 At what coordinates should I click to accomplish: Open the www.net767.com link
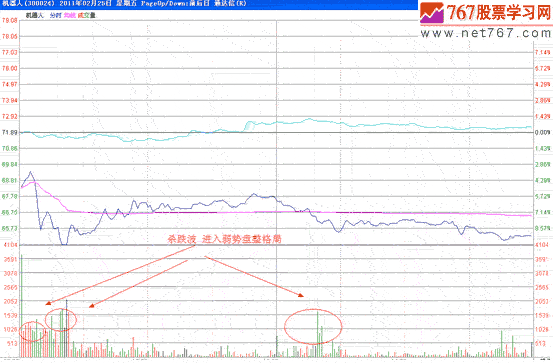(486, 33)
